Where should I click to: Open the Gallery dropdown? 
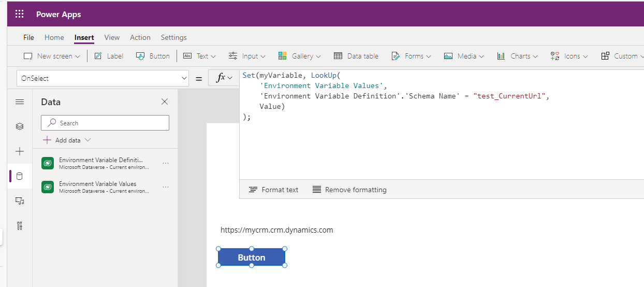(x=299, y=56)
